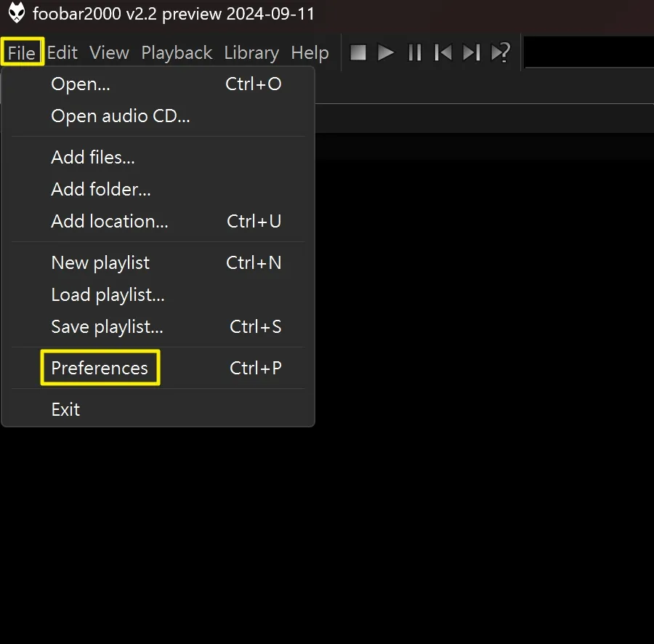The width and height of the screenshot is (654, 644).
Task: Select Load playlist... menu entry
Action: coord(158,295)
